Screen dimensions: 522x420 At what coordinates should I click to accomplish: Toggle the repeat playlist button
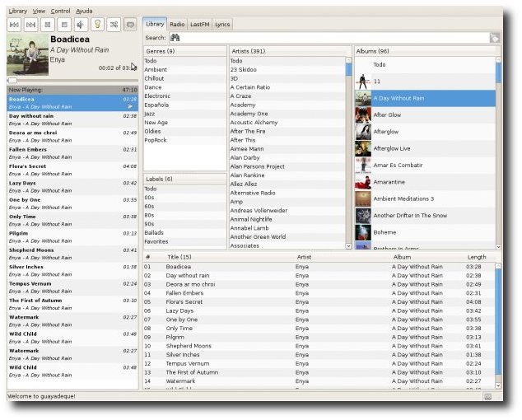(x=130, y=25)
